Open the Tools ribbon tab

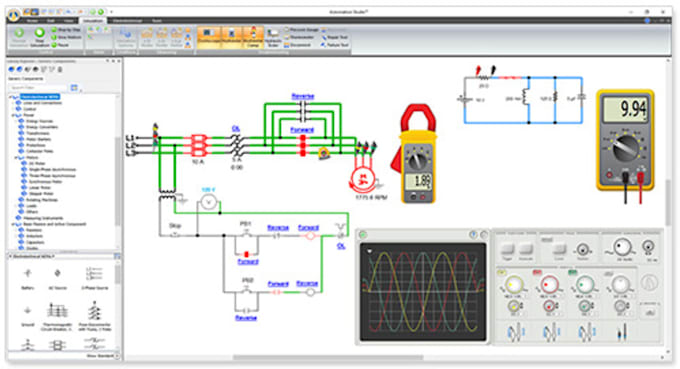(x=157, y=21)
